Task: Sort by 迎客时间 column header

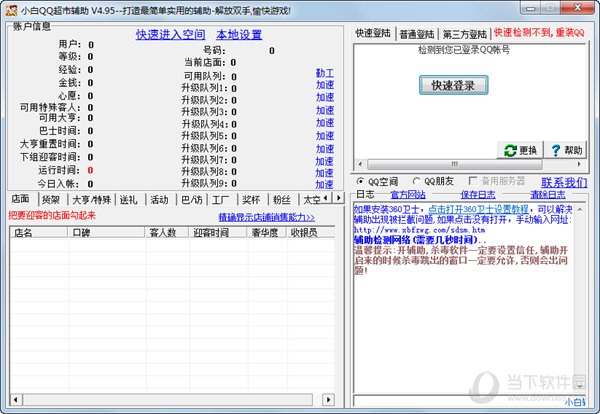Action: [218, 232]
